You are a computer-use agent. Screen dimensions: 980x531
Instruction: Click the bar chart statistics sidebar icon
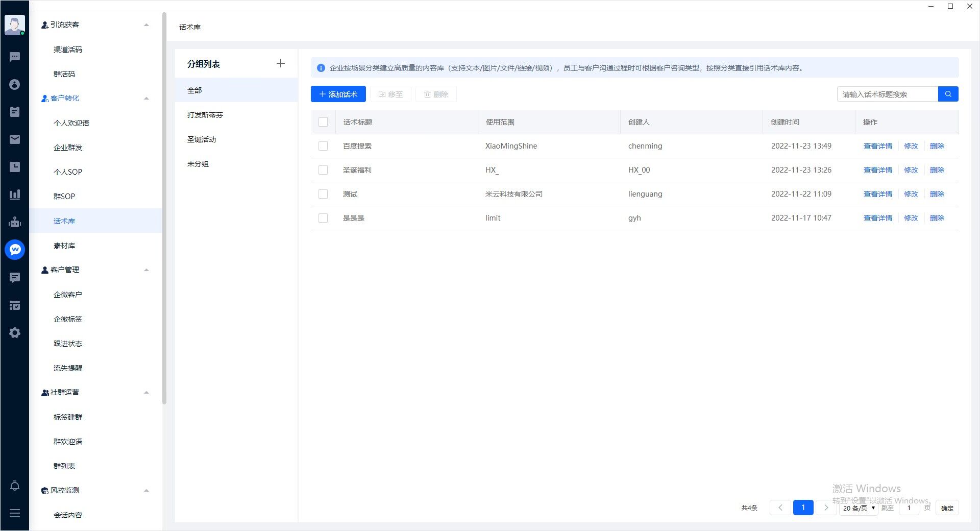click(x=15, y=195)
